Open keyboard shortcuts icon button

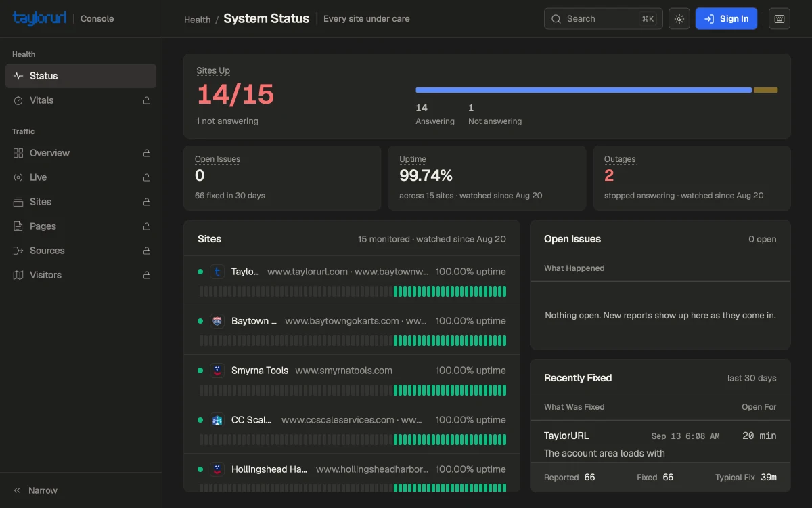pos(780,19)
